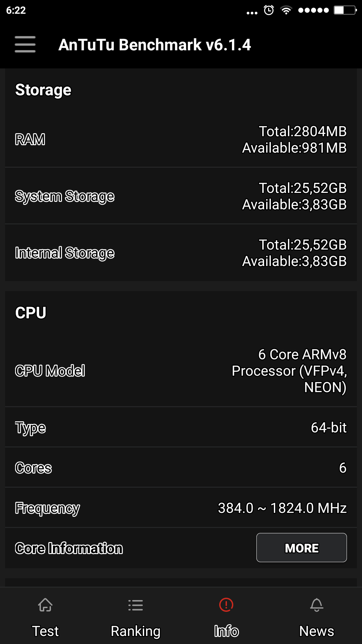
Task: Tap the list icon for Ranking
Action: point(135,605)
